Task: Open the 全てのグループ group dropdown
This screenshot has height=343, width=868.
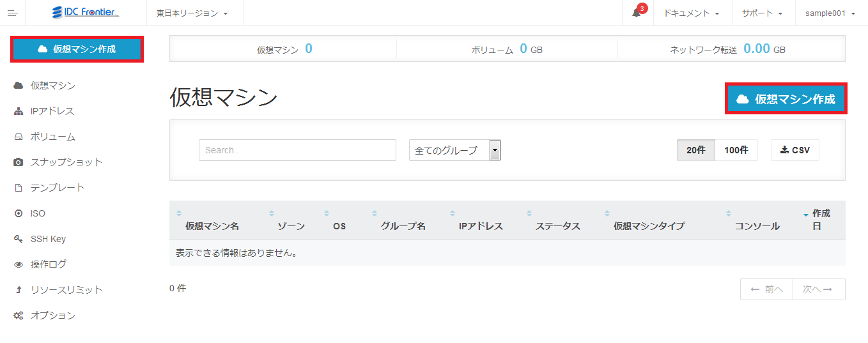Action: (x=454, y=150)
